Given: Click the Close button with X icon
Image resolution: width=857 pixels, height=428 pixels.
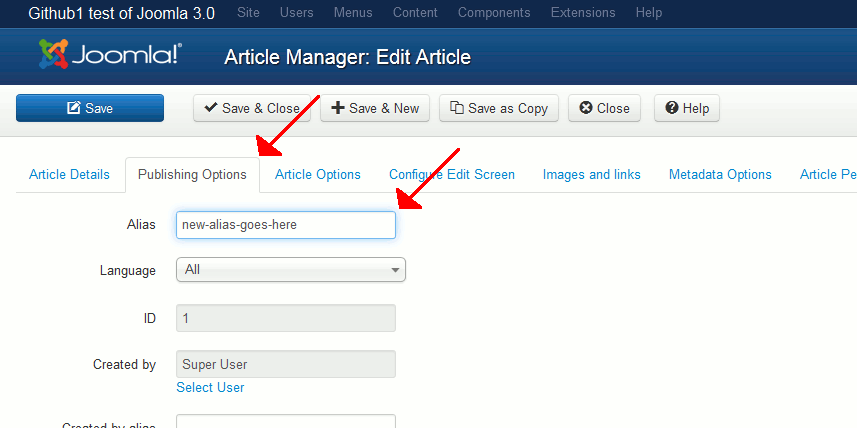Looking at the screenshot, I should pos(604,108).
